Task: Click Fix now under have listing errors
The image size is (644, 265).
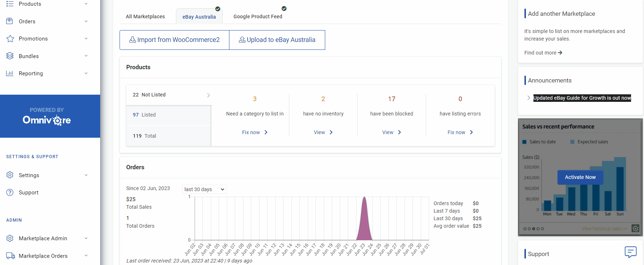Action: [x=460, y=132]
